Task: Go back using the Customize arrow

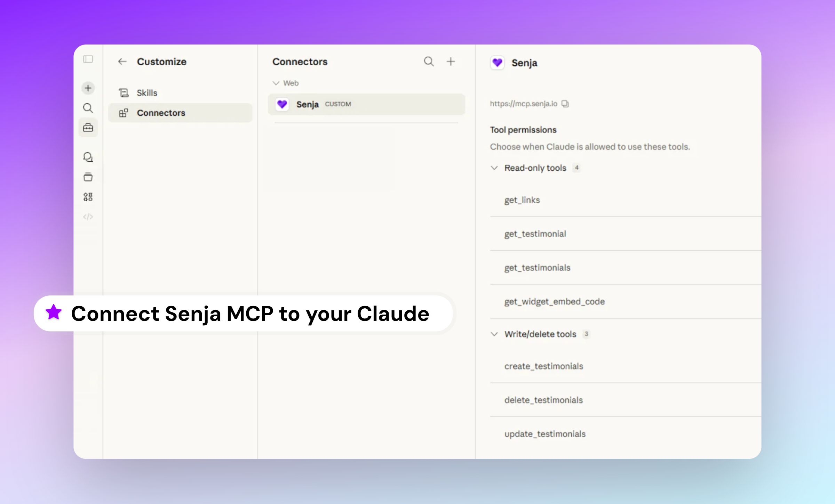Action: (x=122, y=62)
